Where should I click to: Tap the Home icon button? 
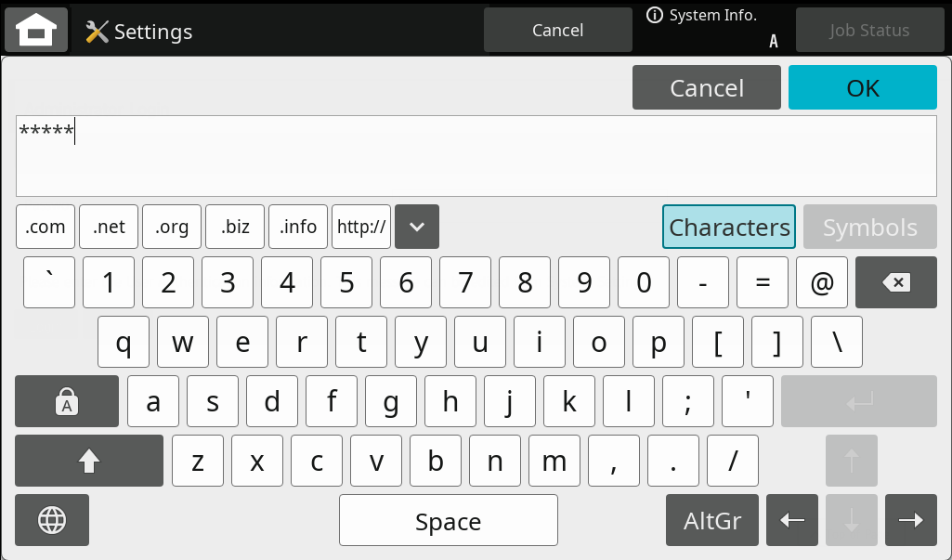[x=36, y=31]
